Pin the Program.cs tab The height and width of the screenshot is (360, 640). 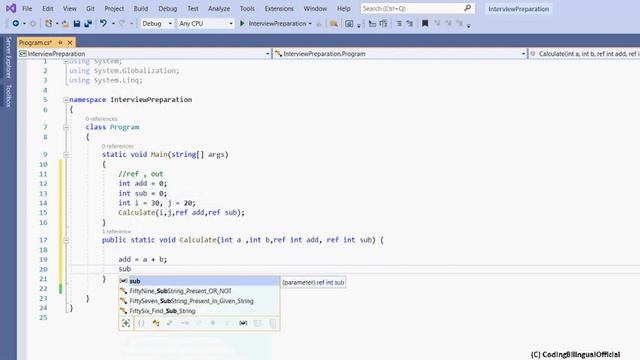(x=60, y=42)
